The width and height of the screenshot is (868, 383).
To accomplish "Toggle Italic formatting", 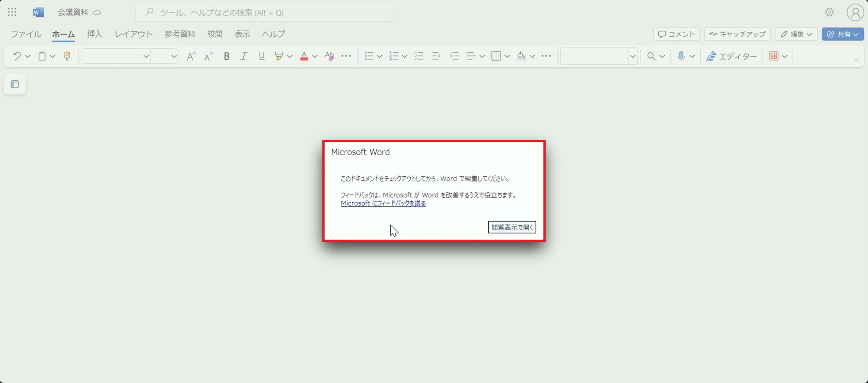I will [x=244, y=56].
